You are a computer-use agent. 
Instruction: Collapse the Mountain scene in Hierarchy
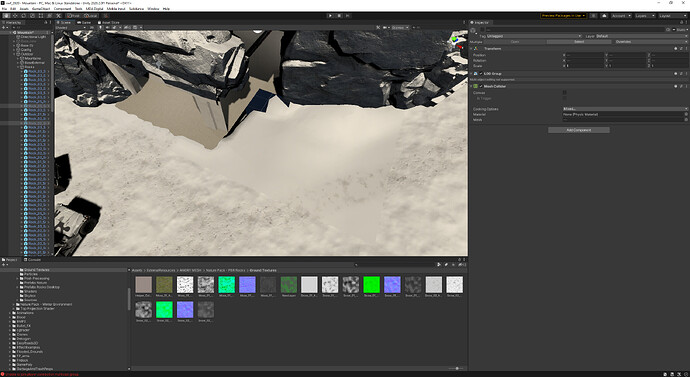11,33
